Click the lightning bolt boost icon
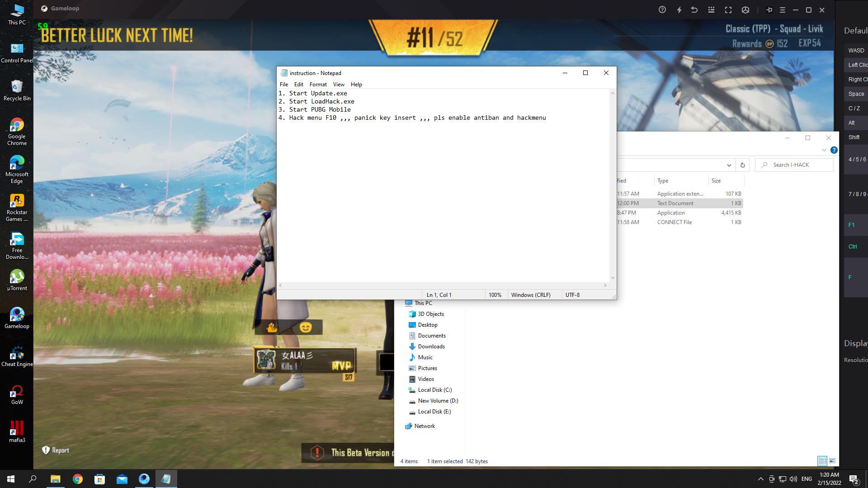Viewport: 868px width, 488px height. (x=679, y=9)
